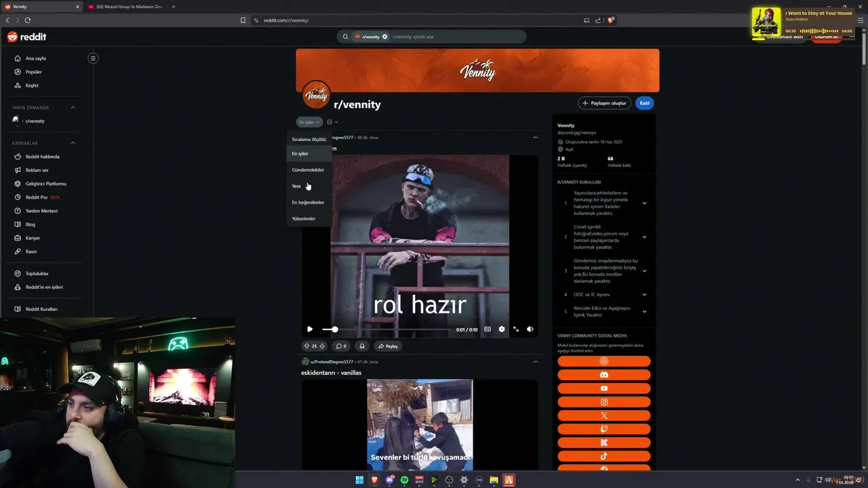Image resolution: width=868 pixels, height=488 pixels.
Task: Click the Reklam ver megaphone icon
Action: [18, 170]
